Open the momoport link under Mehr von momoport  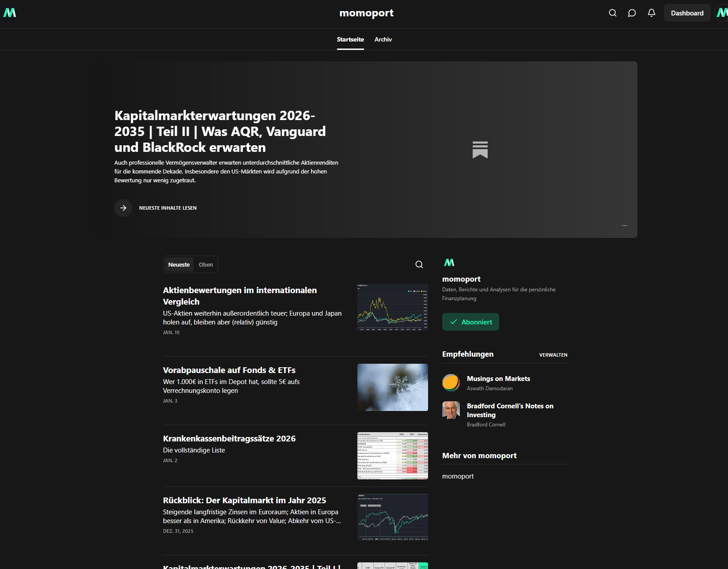pos(458,476)
